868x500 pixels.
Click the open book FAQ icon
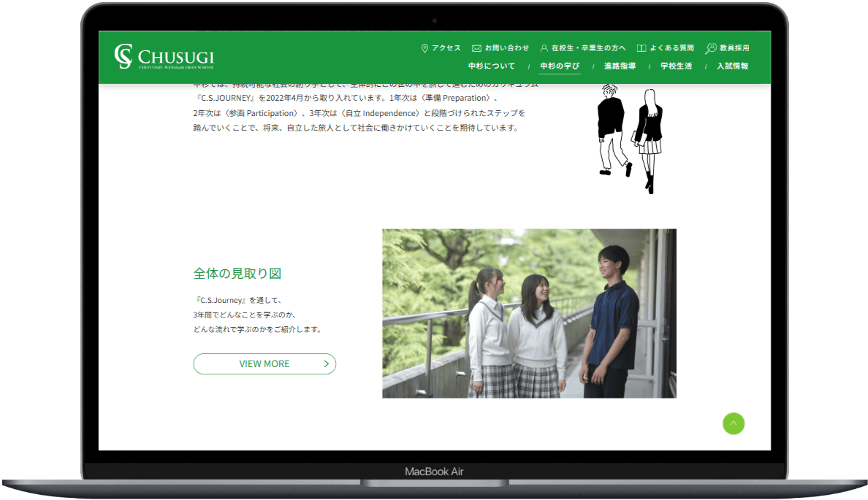(x=642, y=48)
